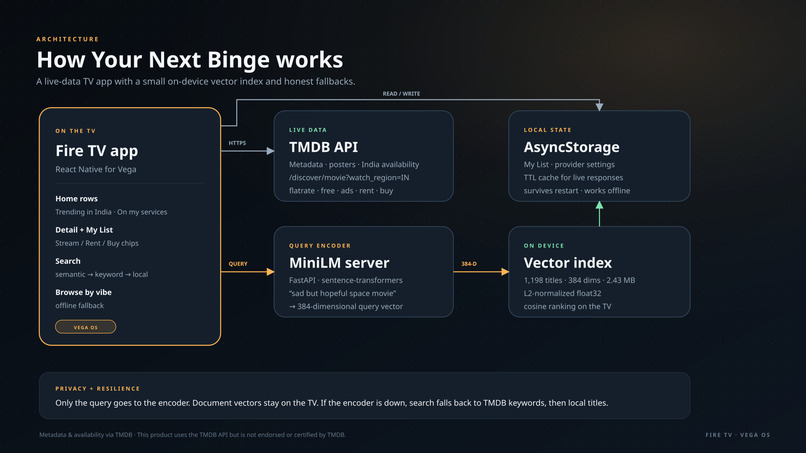This screenshot has height=453, width=806.
Task: Select the 'ARCHITECTURE' eyebrow label
Action: 67,39
